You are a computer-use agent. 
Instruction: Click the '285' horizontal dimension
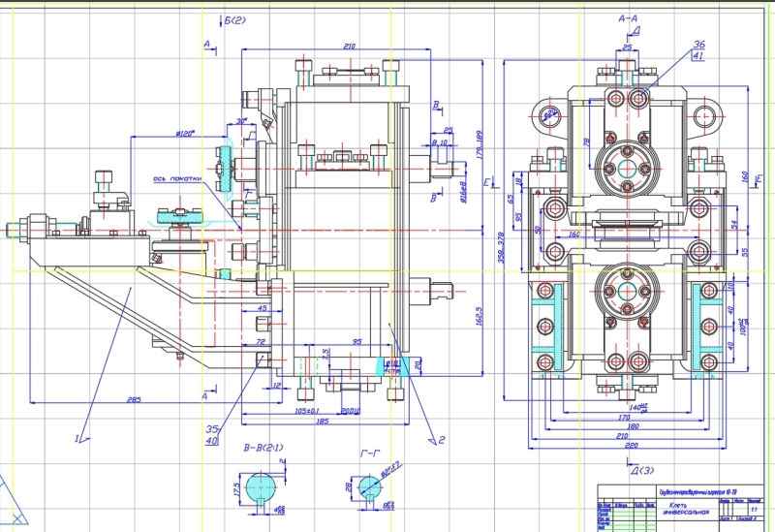(134, 399)
